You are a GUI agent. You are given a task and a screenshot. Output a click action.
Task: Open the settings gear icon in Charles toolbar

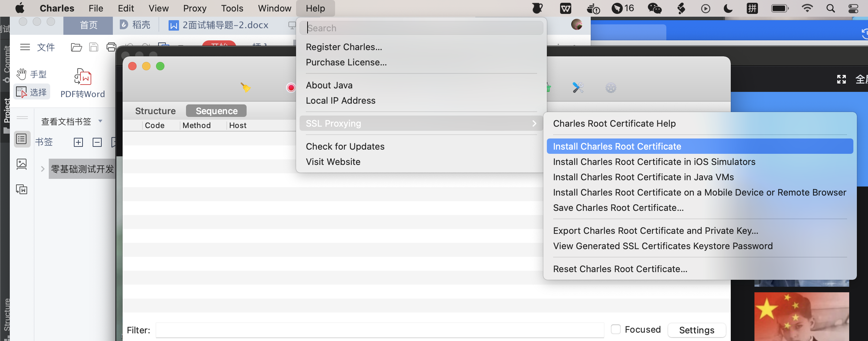tap(611, 88)
